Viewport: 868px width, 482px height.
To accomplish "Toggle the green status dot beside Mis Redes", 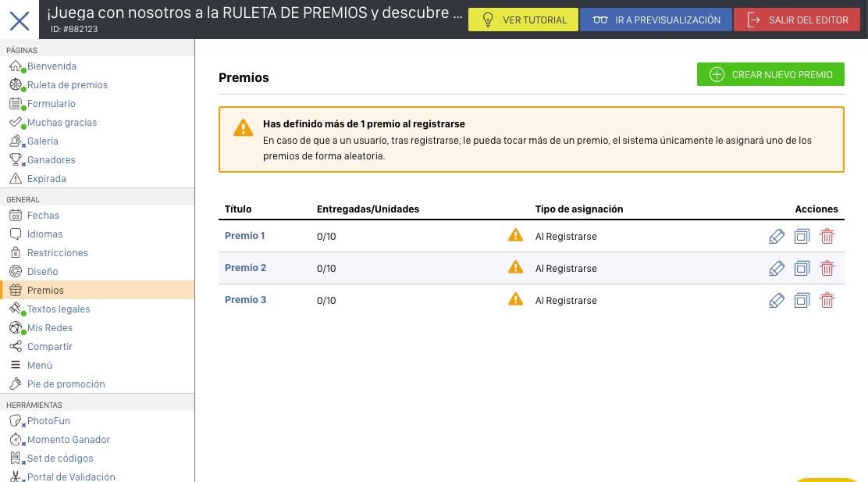I will tap(22, 332).
